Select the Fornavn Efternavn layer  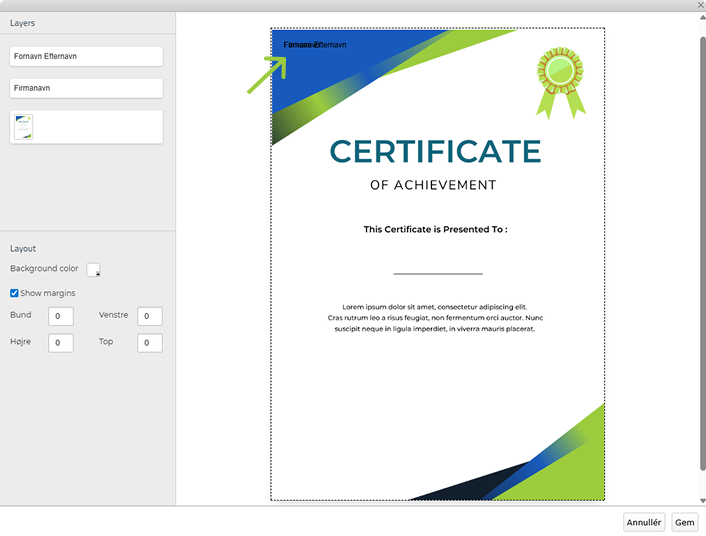[86, 56]
